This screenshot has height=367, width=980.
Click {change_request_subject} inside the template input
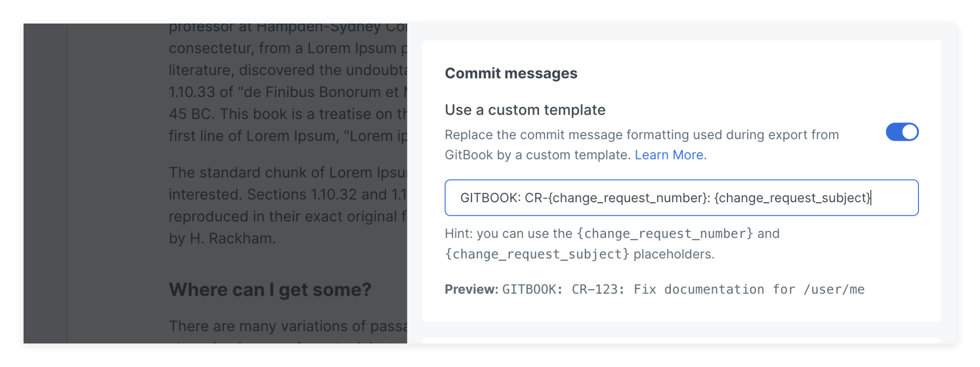pos(792,198)
